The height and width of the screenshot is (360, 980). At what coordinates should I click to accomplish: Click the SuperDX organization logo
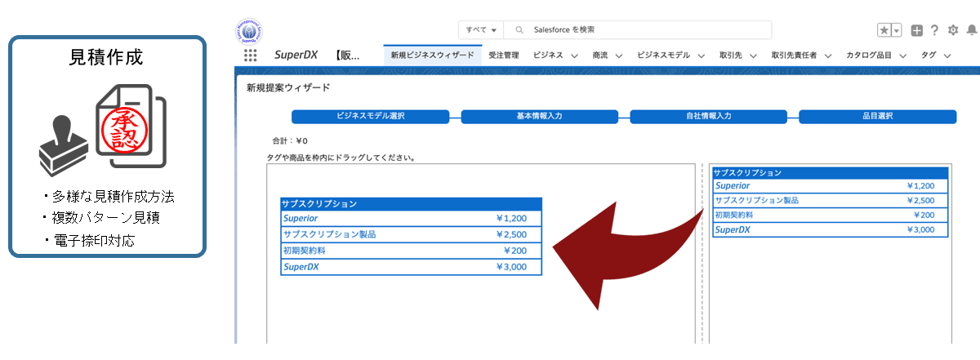click(250, 30)
